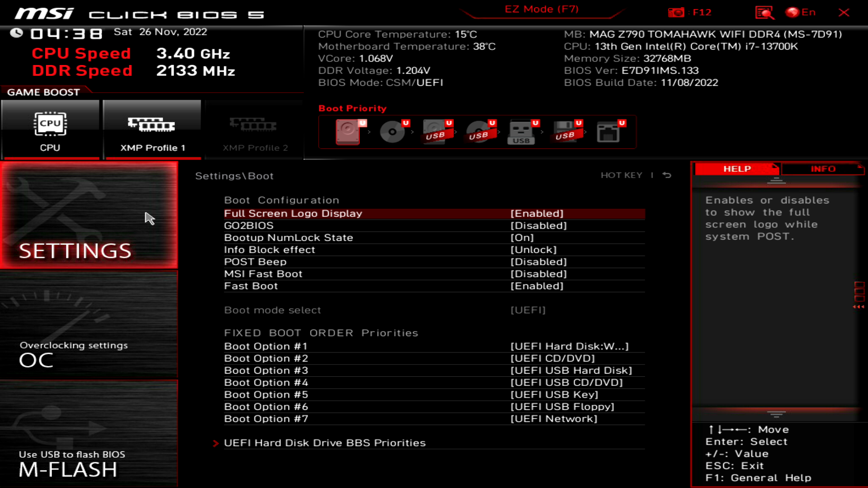Toggle the Fast Boot setting
This screenshot has height=488, width=868.
coord(434,286)
